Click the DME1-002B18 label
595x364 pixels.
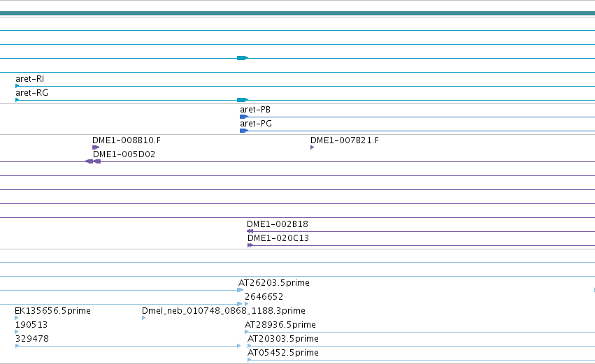(278, 224)
